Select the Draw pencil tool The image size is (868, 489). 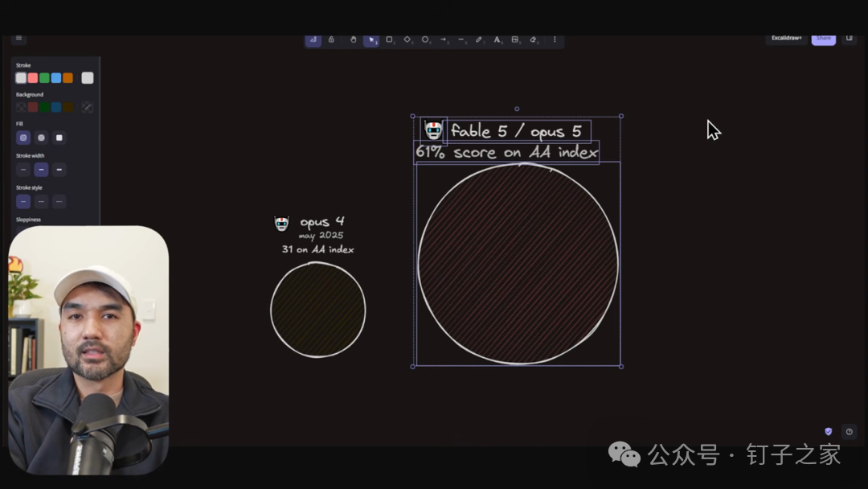[x=479, y=40]
